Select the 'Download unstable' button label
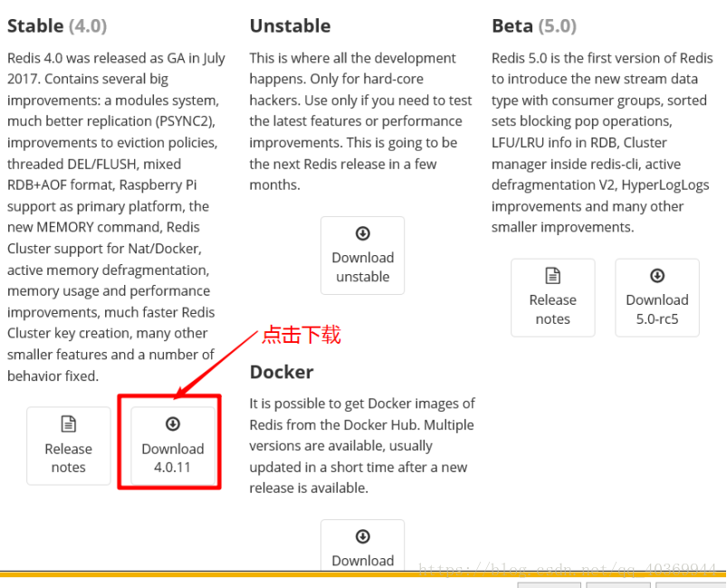 pos(362,267)
